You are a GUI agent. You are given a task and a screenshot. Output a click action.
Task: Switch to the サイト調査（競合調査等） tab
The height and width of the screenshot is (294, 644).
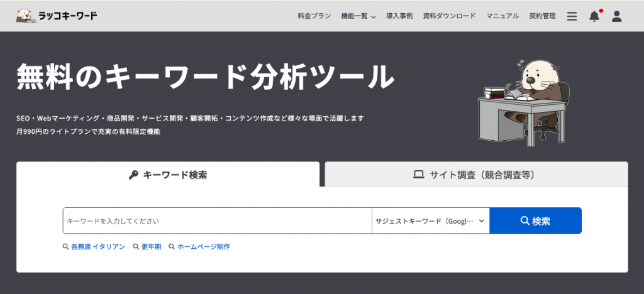coord(476,175)
